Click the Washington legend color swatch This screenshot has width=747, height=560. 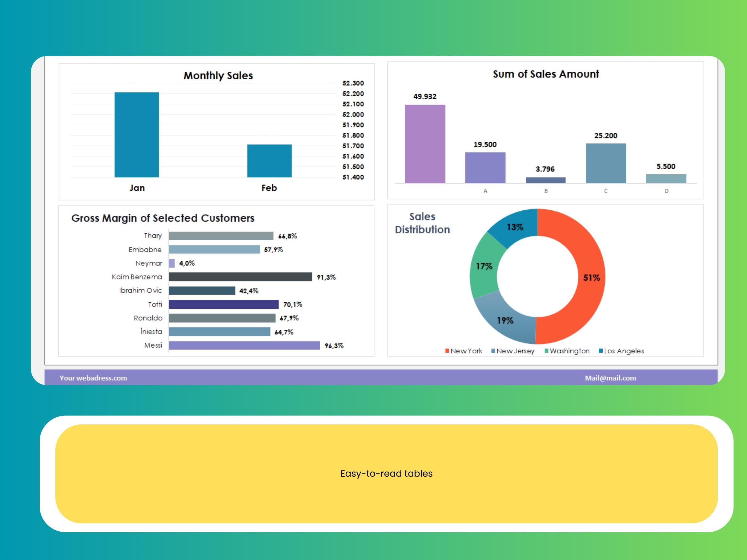point(546,351)
